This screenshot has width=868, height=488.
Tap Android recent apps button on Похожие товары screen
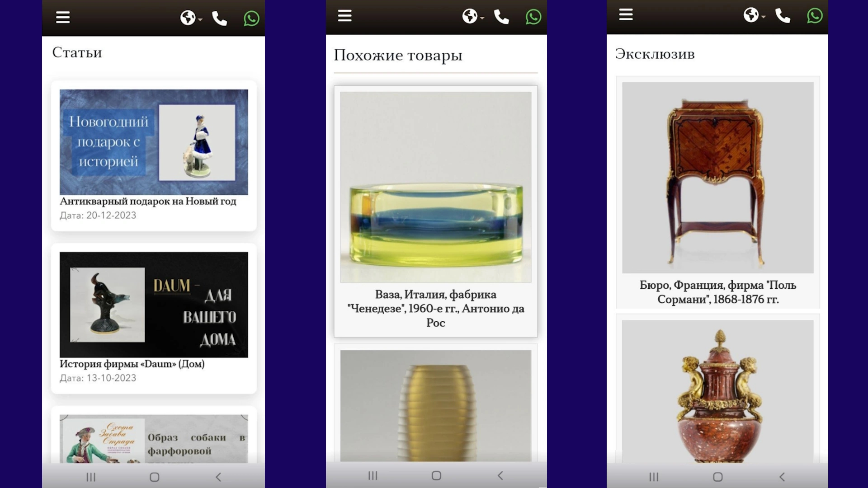point(373,476)
